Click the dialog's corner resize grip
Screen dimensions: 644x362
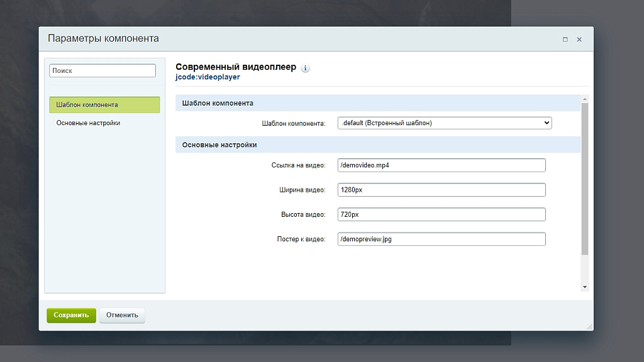[590, 327]
